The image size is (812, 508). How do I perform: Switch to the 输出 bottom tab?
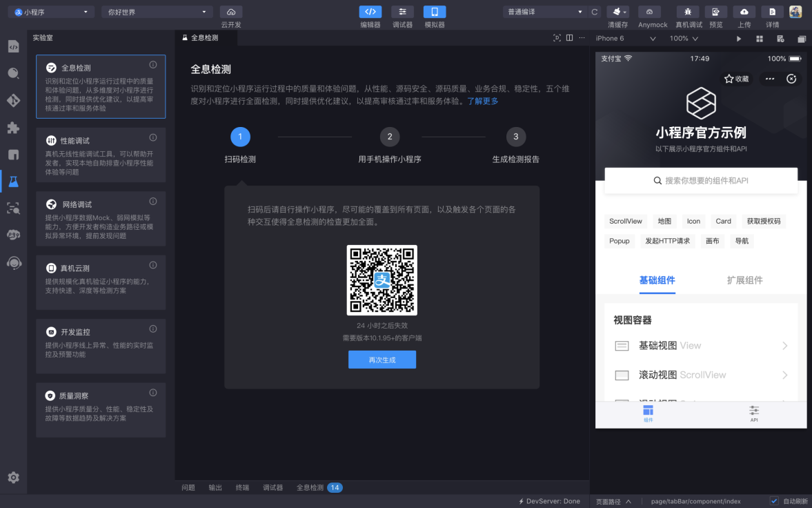point(215,488)
